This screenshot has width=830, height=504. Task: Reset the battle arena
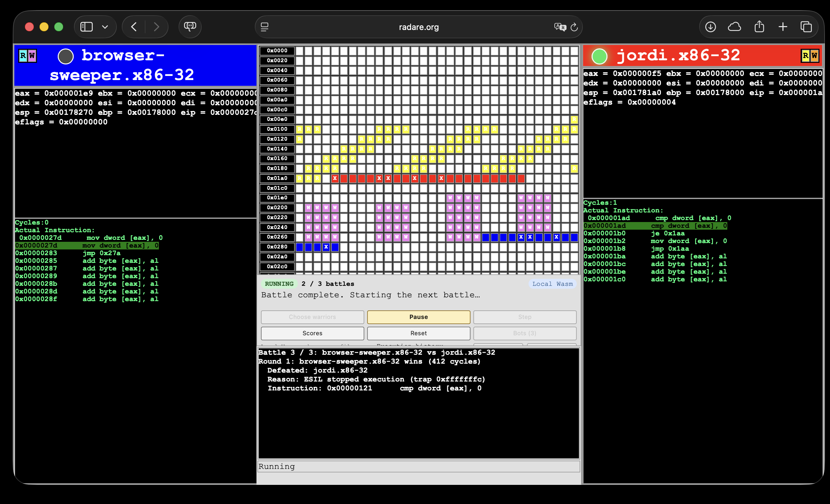[419, 333]
